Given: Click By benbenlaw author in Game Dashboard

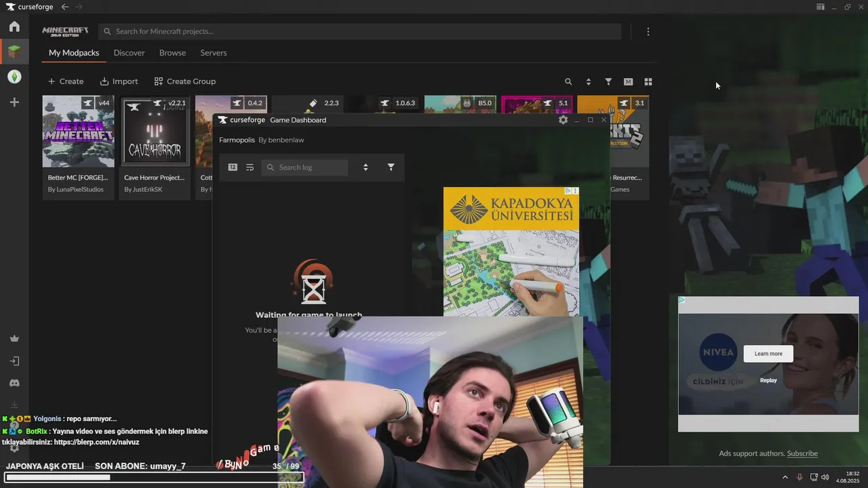Looking at the screenshot, I should tap(281, 140).
